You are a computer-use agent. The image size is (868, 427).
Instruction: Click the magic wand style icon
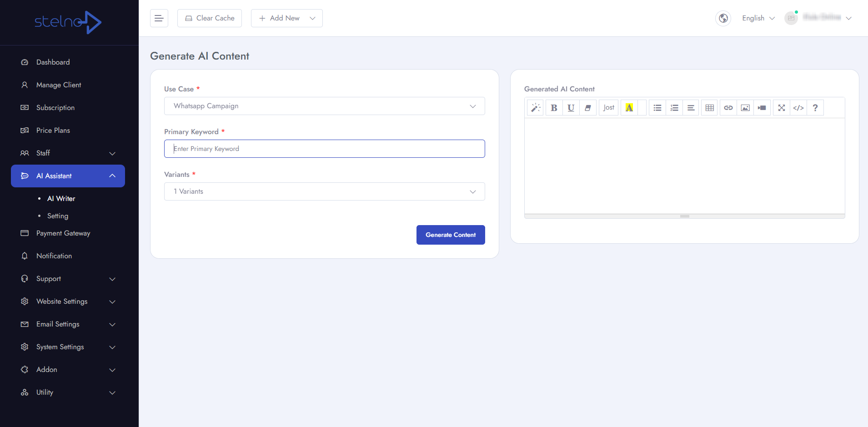[x=535, y=108]
